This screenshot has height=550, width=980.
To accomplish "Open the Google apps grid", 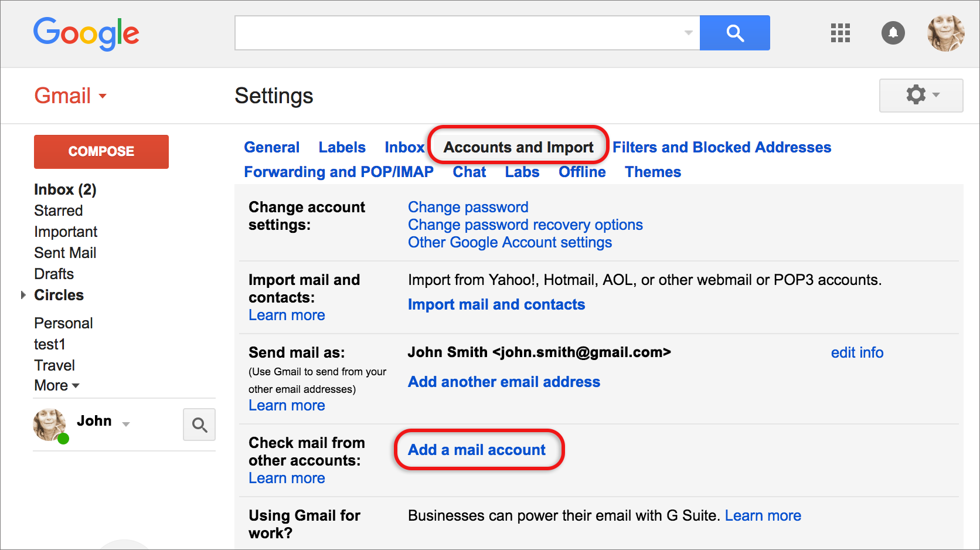I will [840, 33].
